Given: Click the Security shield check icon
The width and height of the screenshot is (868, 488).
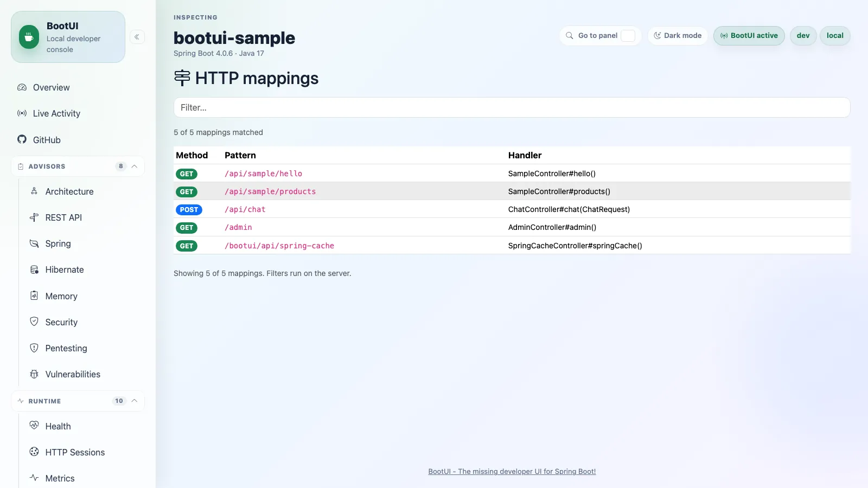Looking at the screenshot, I should 34,322.
